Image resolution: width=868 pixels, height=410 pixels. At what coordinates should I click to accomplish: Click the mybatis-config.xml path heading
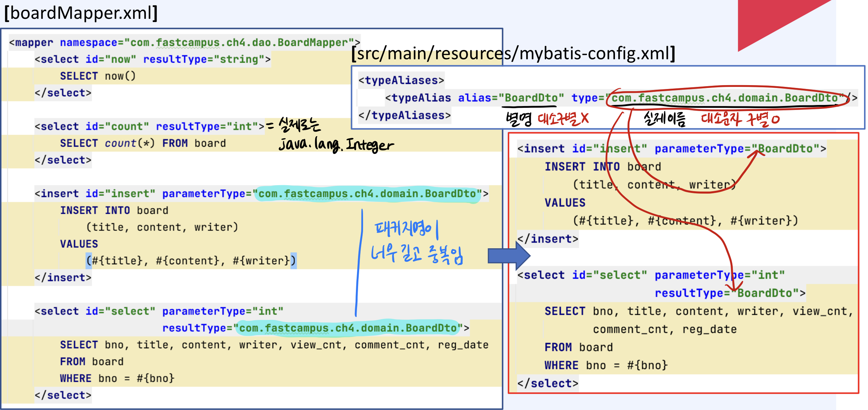[x=513, y=54]
